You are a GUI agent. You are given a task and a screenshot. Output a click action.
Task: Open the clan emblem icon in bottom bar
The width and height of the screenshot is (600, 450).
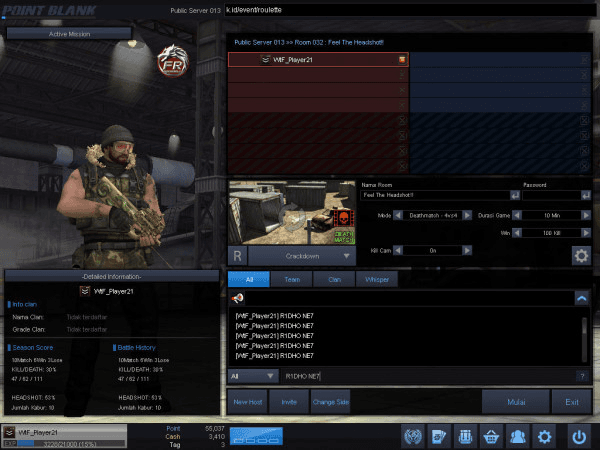click(x=412, y=436)
